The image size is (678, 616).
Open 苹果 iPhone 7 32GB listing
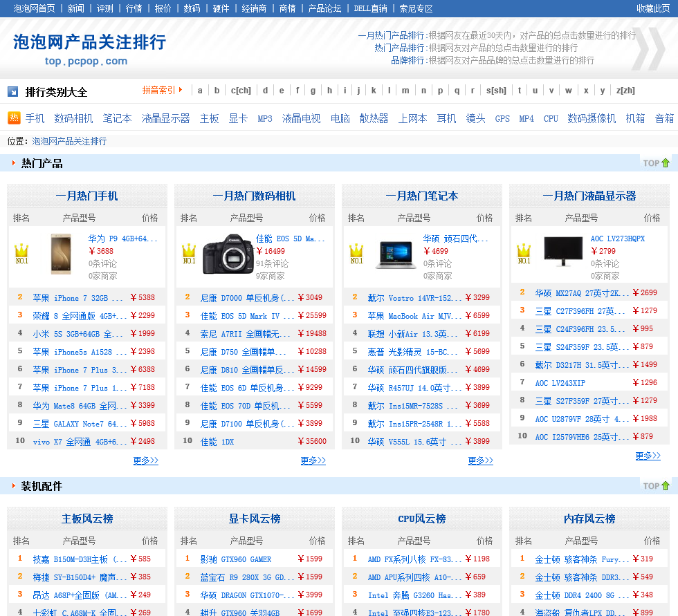coord(77,298)
